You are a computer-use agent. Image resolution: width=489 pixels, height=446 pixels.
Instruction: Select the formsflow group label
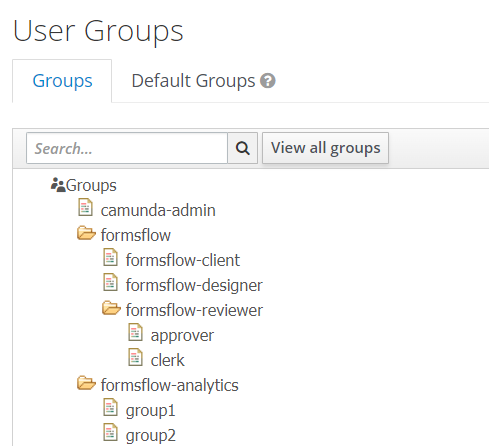(136, 235)
